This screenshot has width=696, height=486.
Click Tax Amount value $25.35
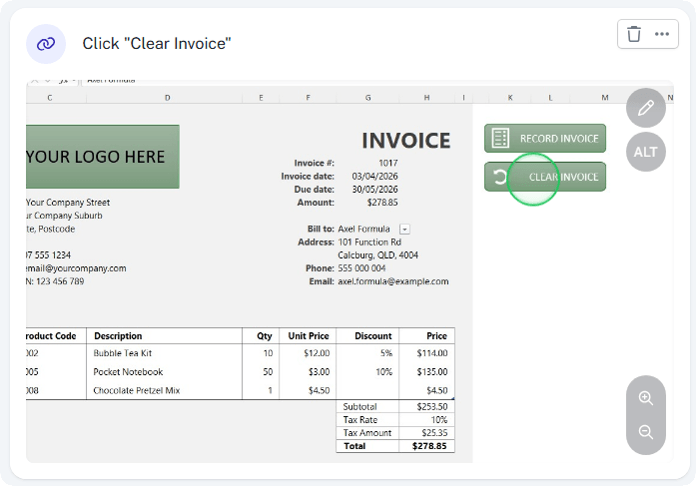tap(435, 433)
